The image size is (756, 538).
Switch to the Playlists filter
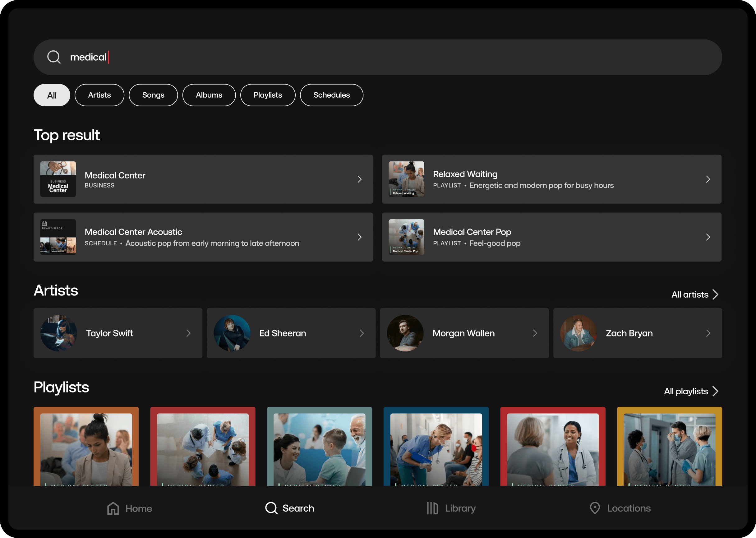268,95
